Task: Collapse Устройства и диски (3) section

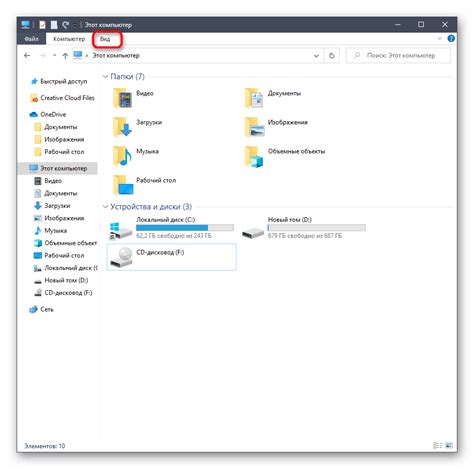Action: 105,207
